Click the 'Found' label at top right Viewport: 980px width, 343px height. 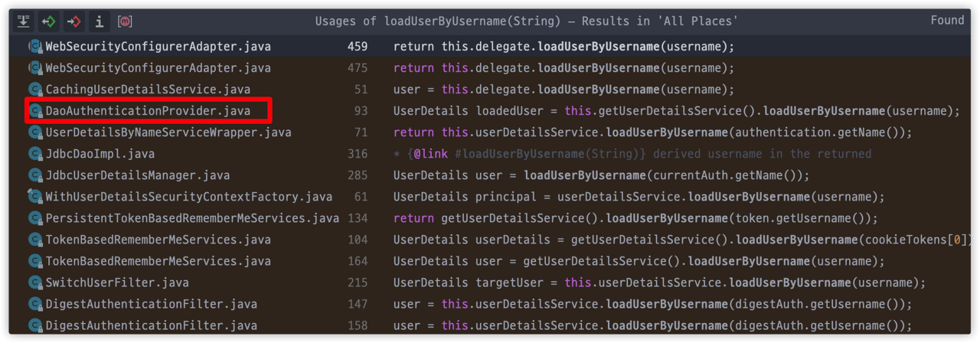(947, 21)
